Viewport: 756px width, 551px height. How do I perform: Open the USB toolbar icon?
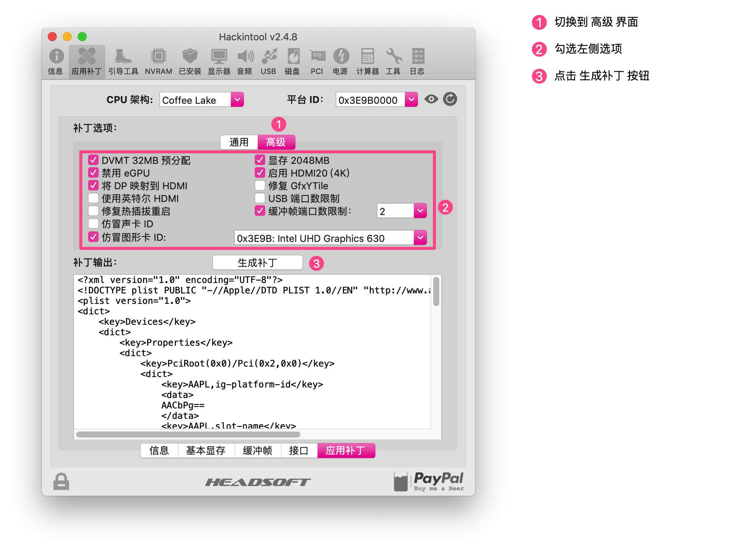coord(269,62)
